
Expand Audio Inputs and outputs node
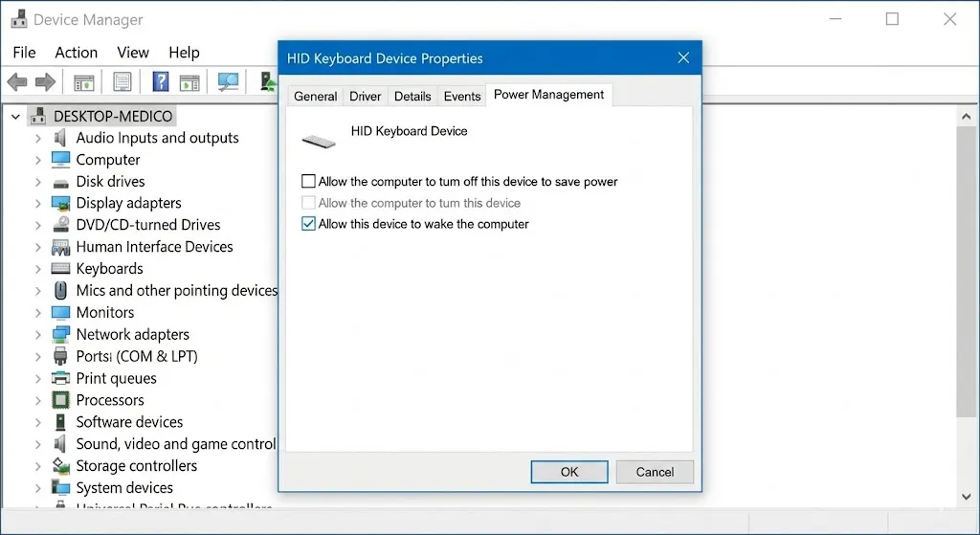(x=38, y=138)
